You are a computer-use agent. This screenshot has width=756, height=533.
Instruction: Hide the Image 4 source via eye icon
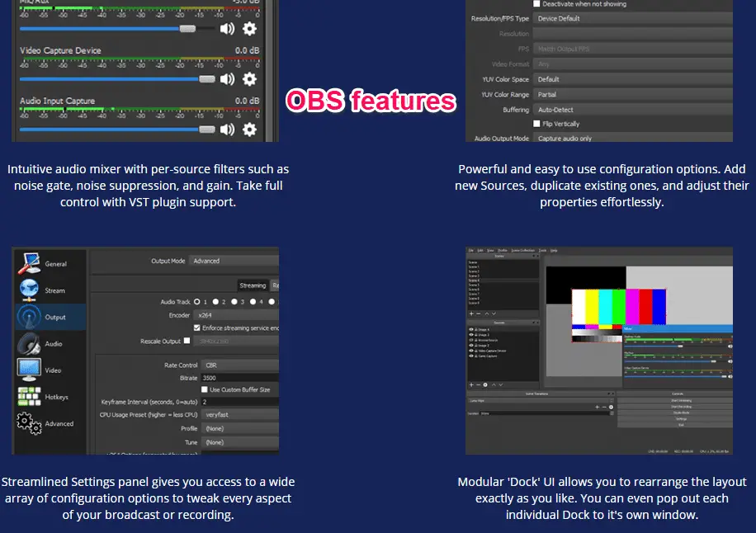tap(471, 330)
